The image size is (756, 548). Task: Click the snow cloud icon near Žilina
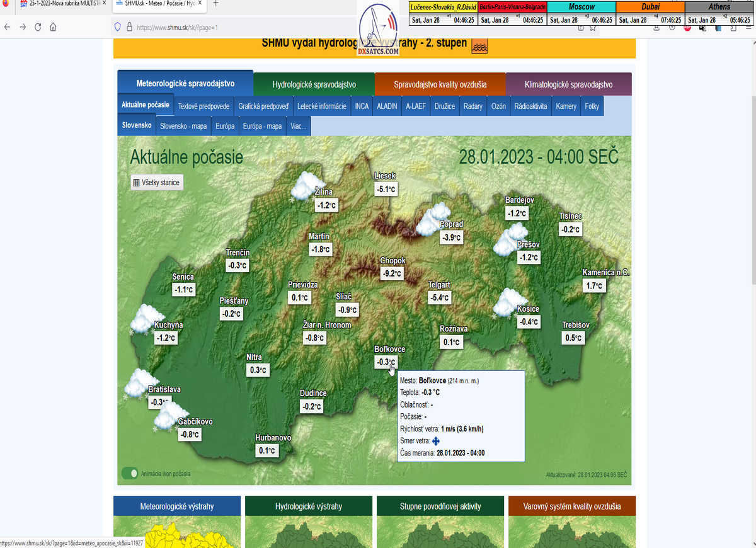[x=305, y=186]
